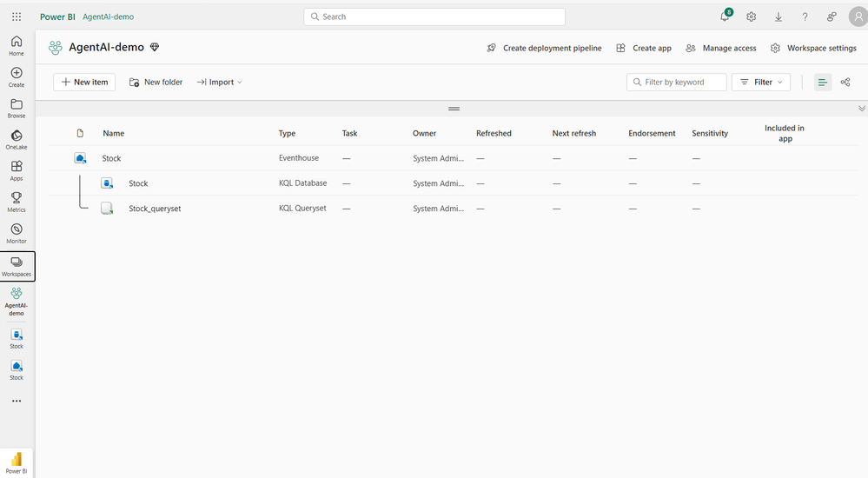Screen dimensions: 868x478
Task: Click the task flow pane resize handle
Action: [x=454, y=109]
